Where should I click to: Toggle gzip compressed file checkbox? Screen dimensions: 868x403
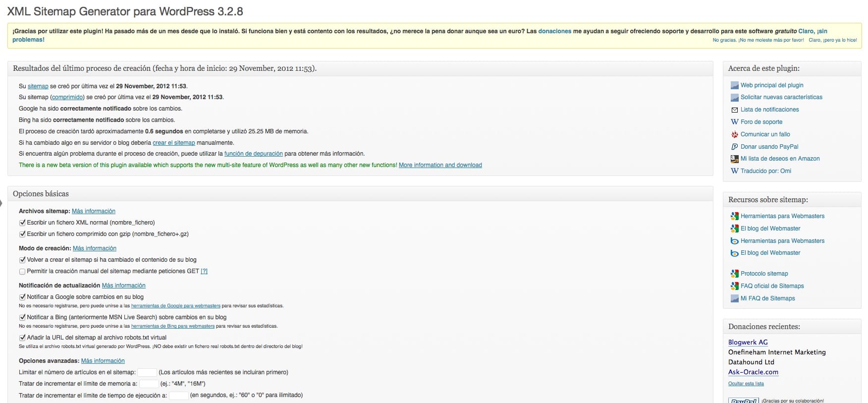[22, 234]
